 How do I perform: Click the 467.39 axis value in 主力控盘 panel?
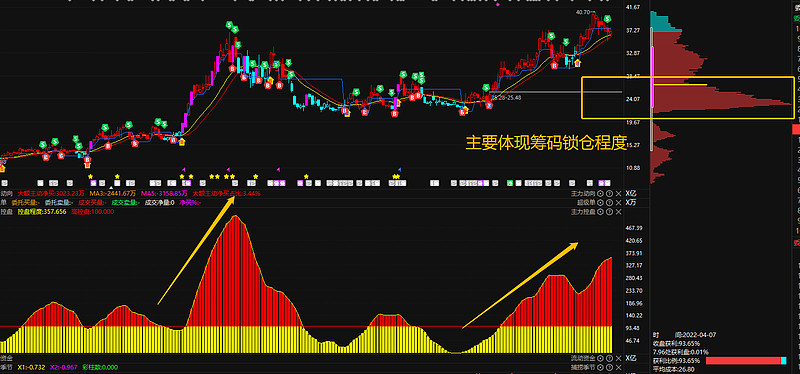tap(633, 228)
